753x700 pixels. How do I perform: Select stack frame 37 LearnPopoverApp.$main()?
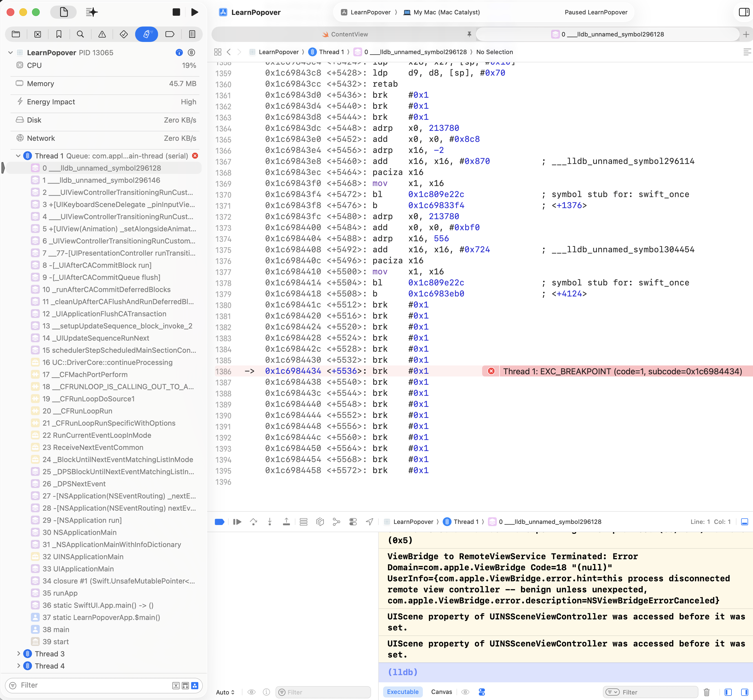pos(101,617)
